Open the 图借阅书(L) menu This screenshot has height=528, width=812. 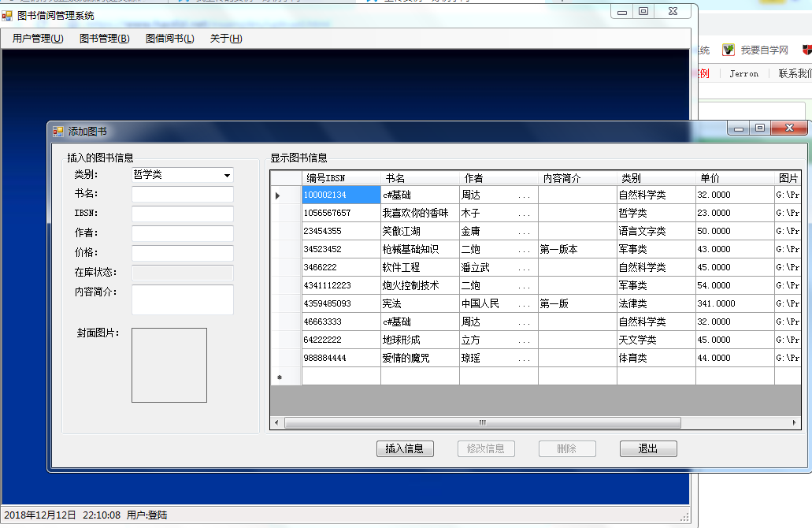[x=170, y=39]
